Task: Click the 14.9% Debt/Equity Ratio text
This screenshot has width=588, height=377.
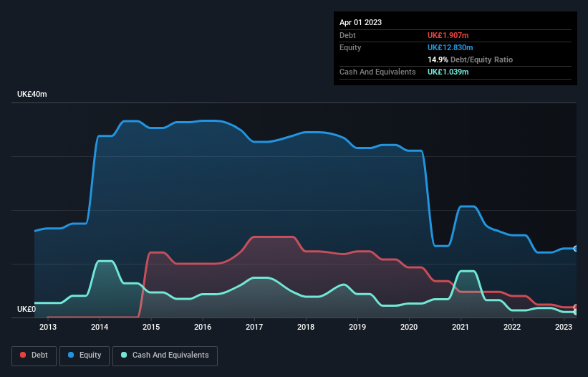Action: click(x=471, y=59)
